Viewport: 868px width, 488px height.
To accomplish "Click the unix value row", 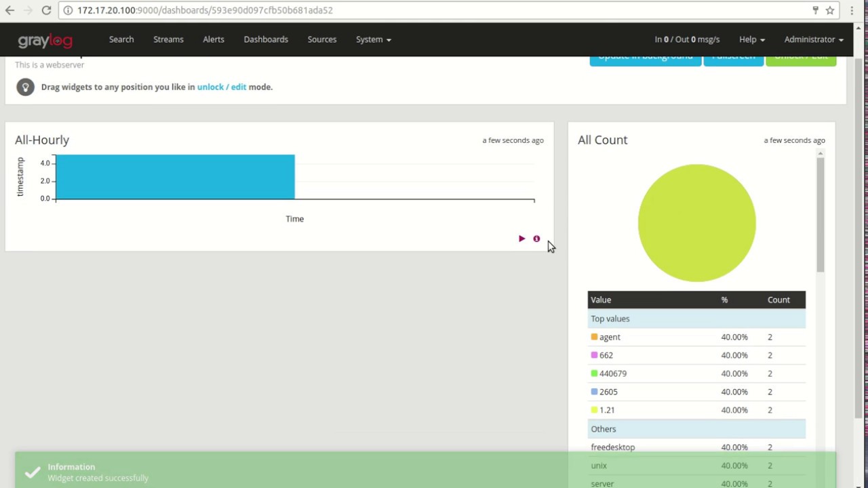I will pos(696,466).
